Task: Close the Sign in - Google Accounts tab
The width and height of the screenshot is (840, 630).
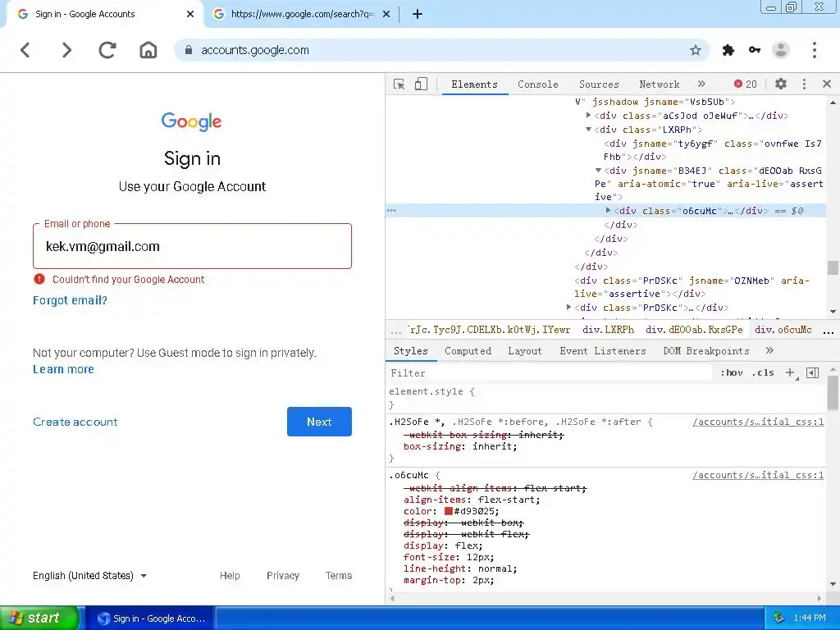Action: coord(190,15)
